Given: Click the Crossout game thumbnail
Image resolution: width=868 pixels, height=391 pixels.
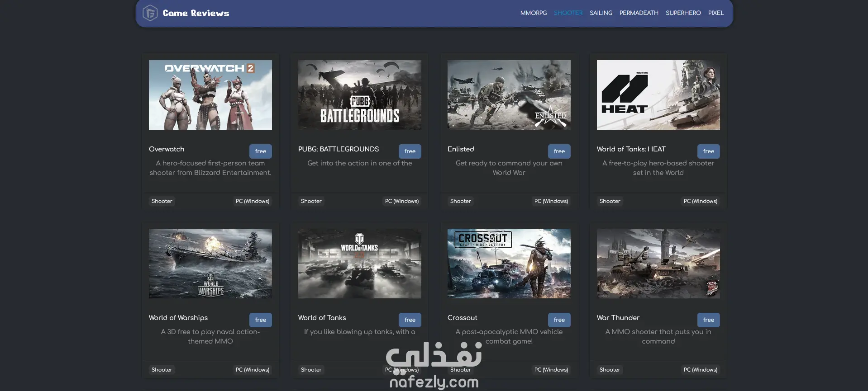Looking at the screenshot, I should (509, 264).
